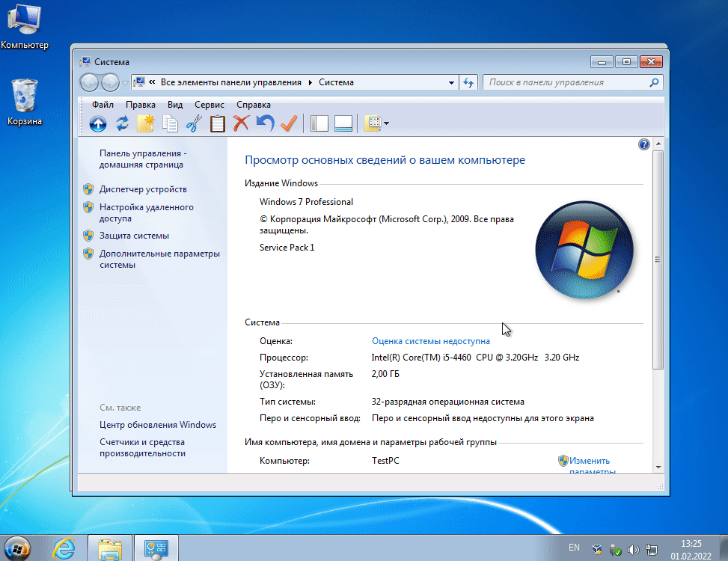Click the volume speaker tray icon

point(633,550)
